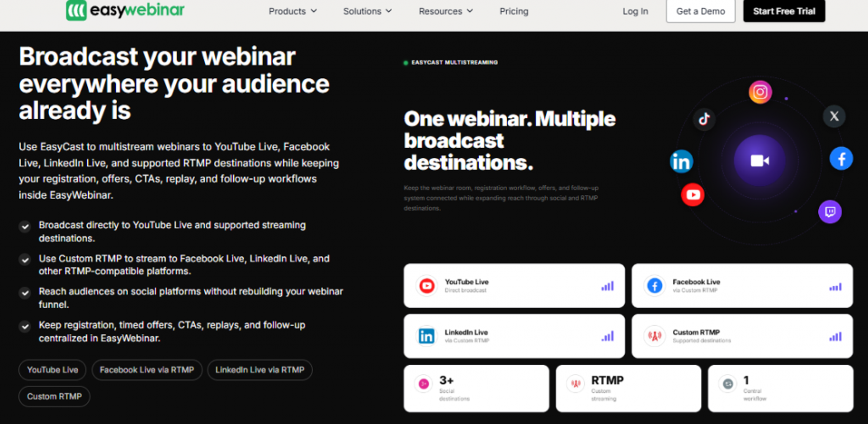Click signal bars in YouTube Live card

(608, 286)
